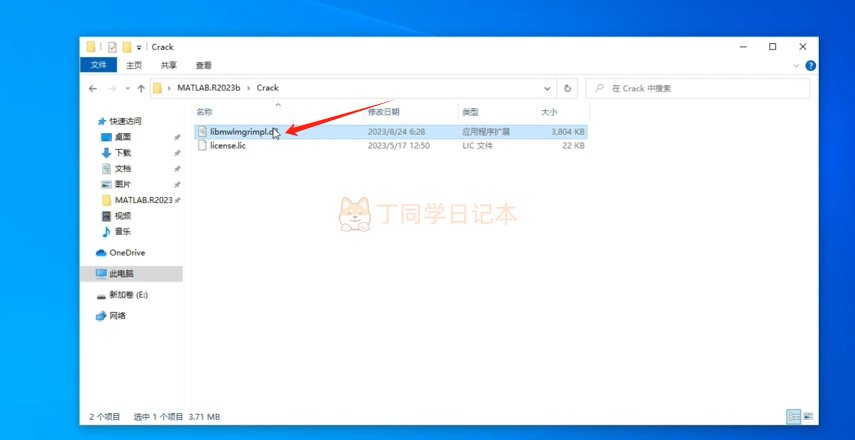Select the license.lic file

click(x=390, y=146)
